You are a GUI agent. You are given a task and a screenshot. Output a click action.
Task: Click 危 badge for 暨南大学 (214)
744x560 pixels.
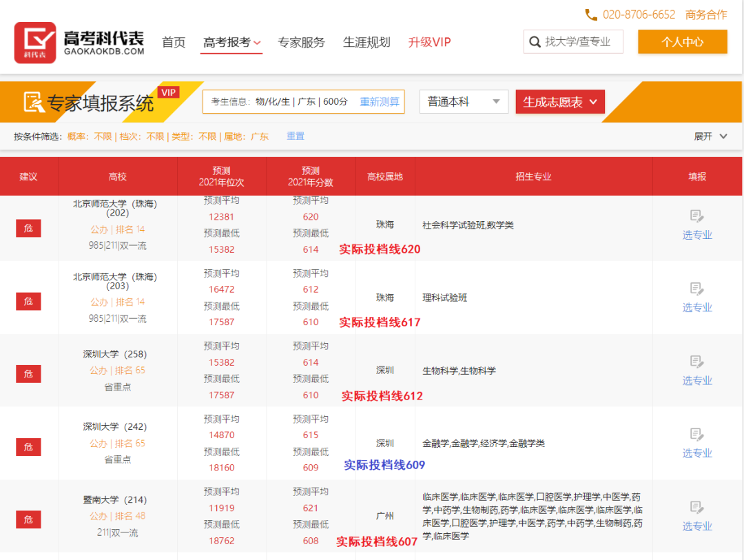pyautogui.click(x=28, y=519)
